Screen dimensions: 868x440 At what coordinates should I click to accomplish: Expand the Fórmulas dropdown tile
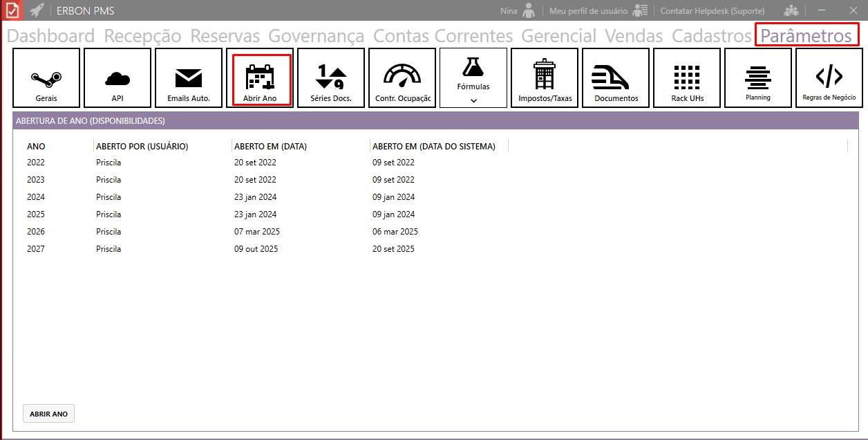pyautogui.click(x=473, y=77)
